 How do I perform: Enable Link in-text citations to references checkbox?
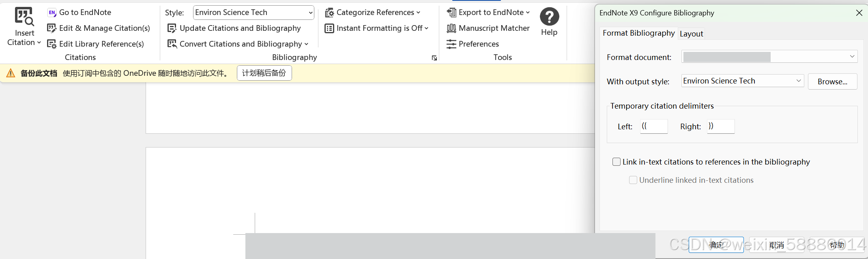click(617, 162)
